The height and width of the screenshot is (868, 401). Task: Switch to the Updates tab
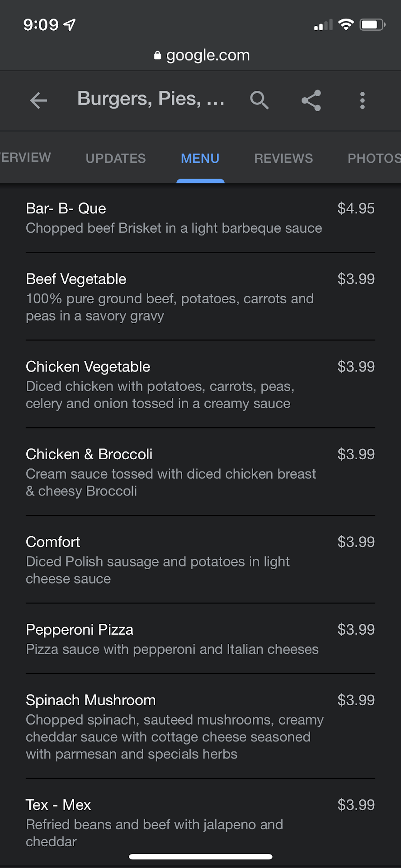(x=116, y=158)
